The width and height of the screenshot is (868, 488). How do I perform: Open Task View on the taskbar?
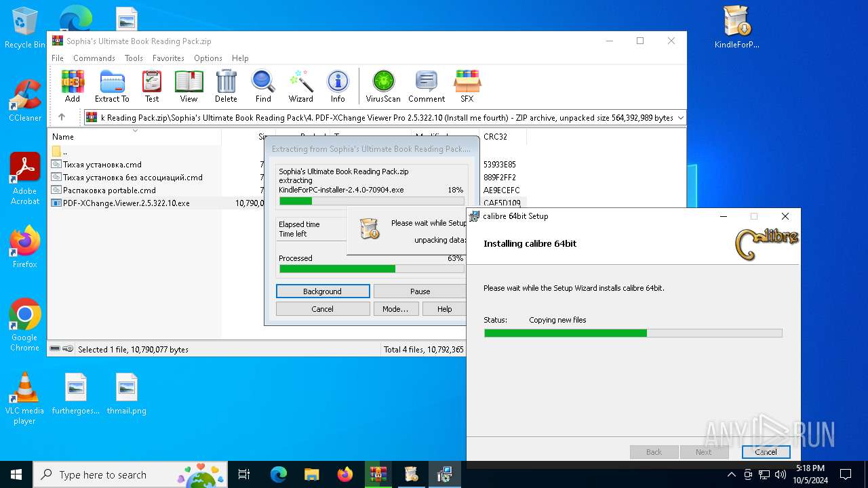244,474
